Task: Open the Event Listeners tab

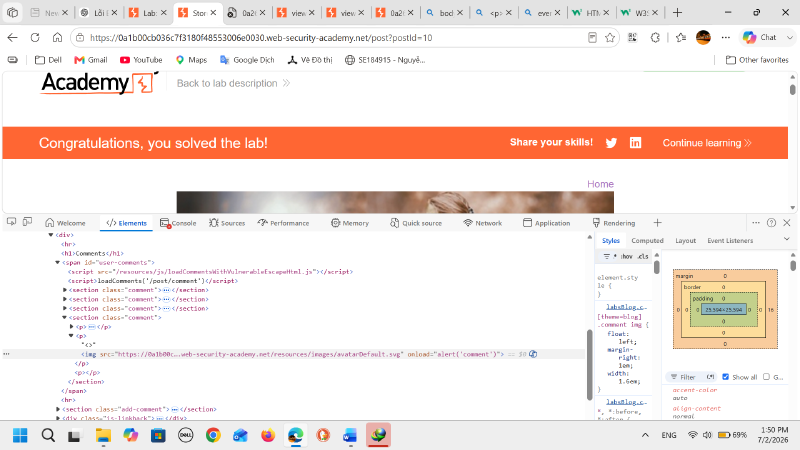Action: (730, 241)
